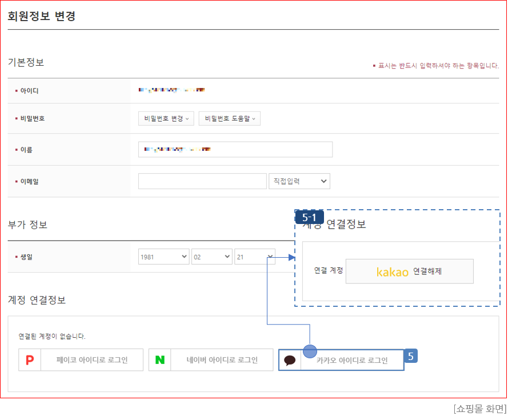Click the red Payco P icon

(30, 361)
